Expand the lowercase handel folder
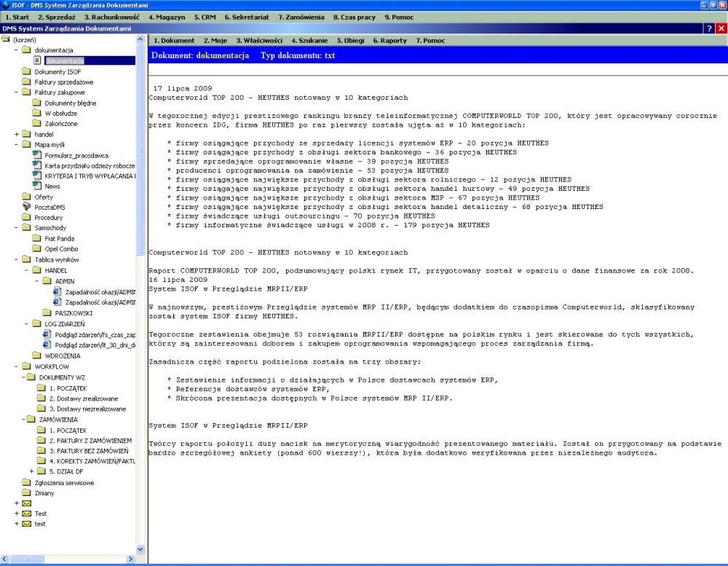728x566 pixels. 17,134
